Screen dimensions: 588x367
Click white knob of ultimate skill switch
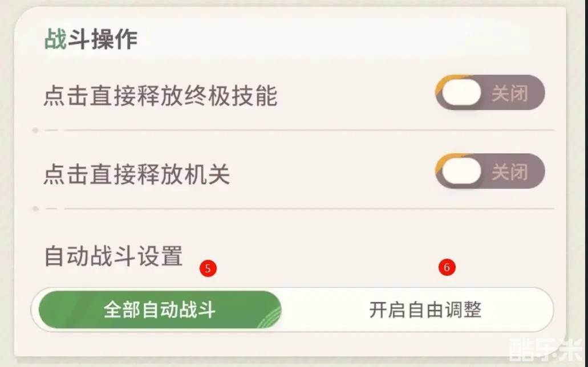pyautogui.click(x=462, y=93)
